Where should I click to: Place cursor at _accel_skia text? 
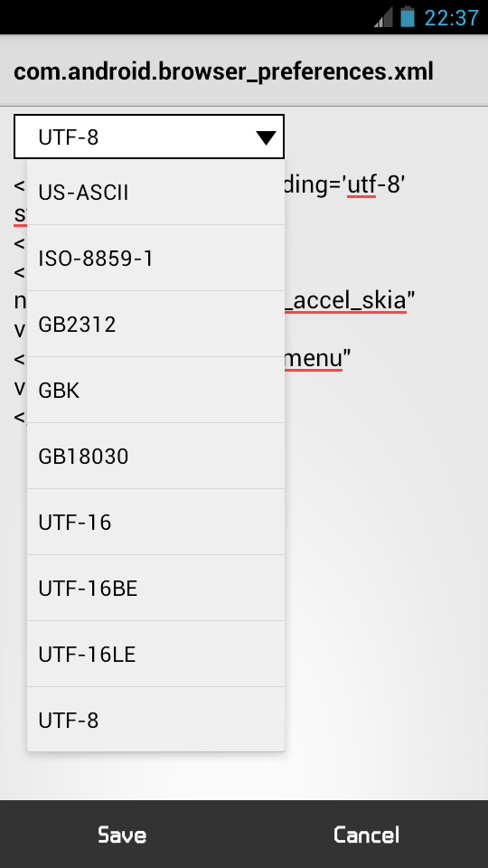coord(346,300)
